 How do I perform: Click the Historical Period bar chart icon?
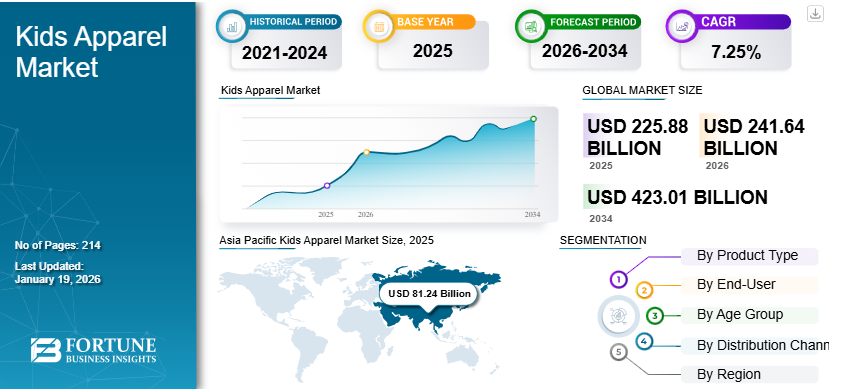(x=232, y=26)
